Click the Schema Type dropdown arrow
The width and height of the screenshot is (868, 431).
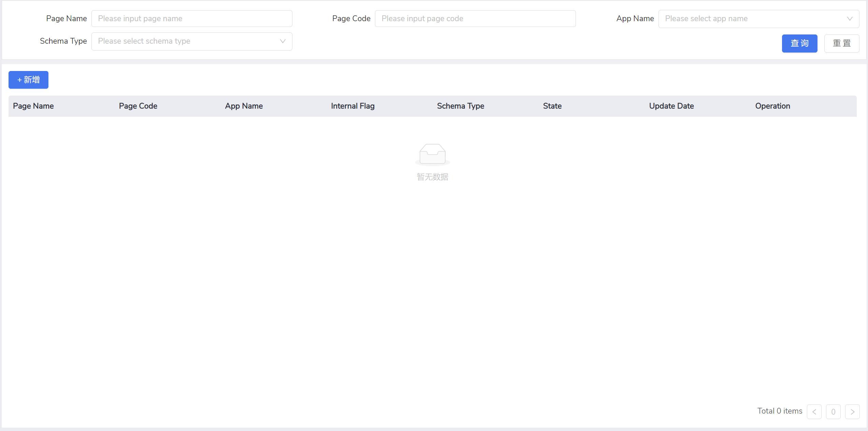click(x=282, y=41)
